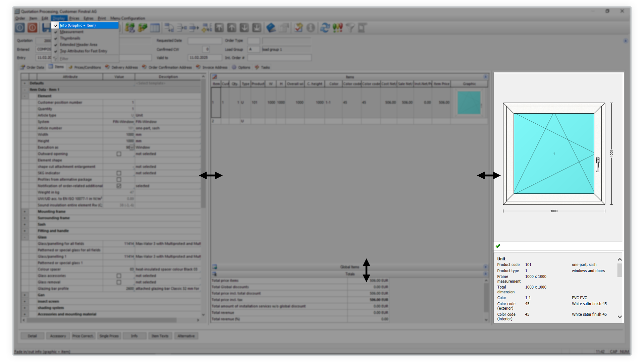Image resolution: width=644 pixels, height=362 pixels.
Task: Toggle Profiles from alternative package checkbox
Action: coord(119,179)
